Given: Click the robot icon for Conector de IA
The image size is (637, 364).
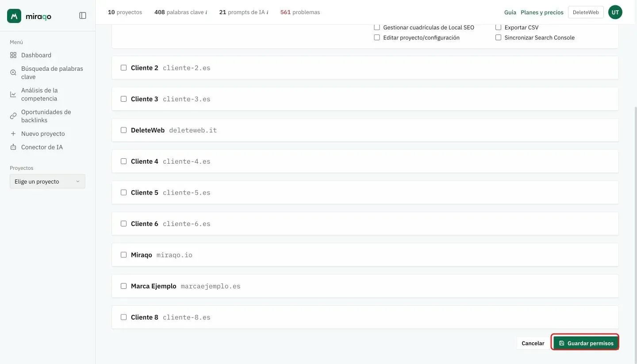Looking at the screenshot, I should tap(13, 147).
